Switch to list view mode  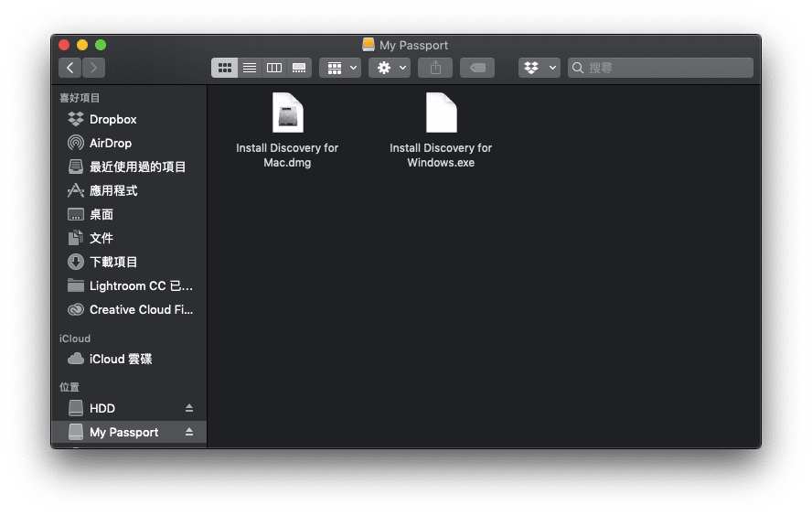pos(250,68)
